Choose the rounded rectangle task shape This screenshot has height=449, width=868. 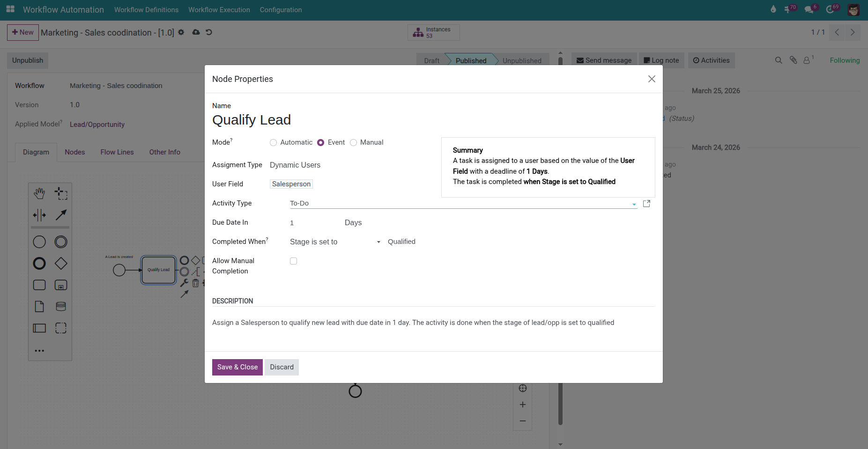39,285
